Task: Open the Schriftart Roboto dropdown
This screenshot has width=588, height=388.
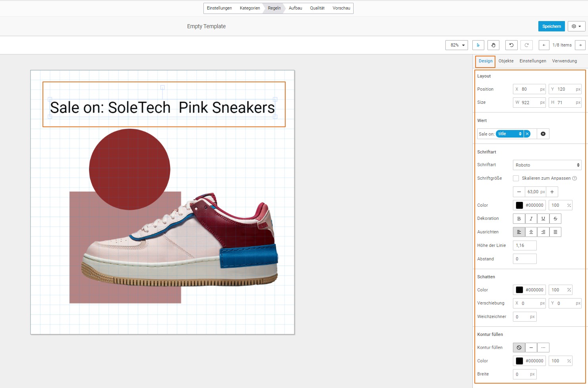Action: (547, 165)
